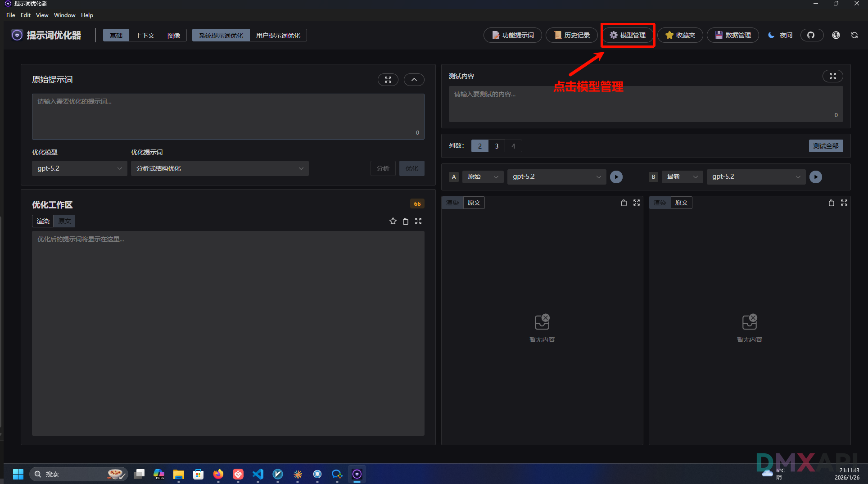
Task: Click the 优化 button
Action: click(411, 168)
